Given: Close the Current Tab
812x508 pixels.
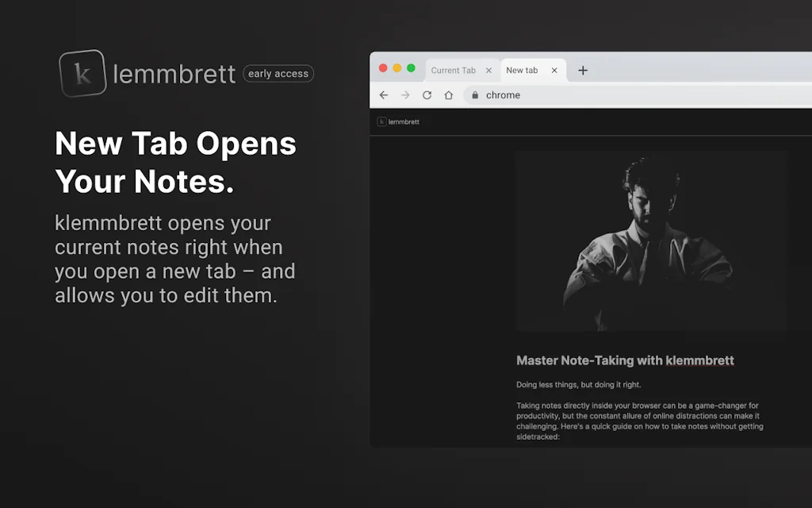Looking at the screenshot, I should pyautogui.click(x=489, y=70).
